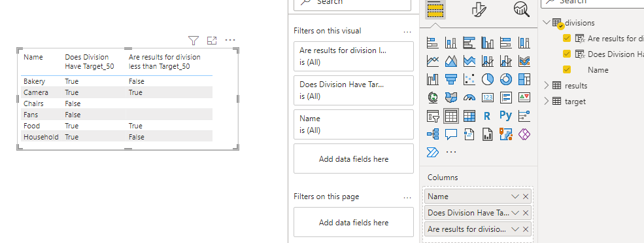Select the Funnel chart visual
The height and width of the screenshot is (243, 644).
(451, 79)
